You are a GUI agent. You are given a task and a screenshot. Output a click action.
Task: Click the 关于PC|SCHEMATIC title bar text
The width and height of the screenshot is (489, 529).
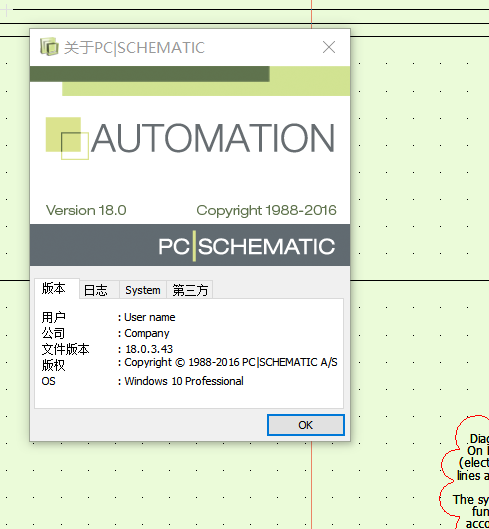point(134,48)
